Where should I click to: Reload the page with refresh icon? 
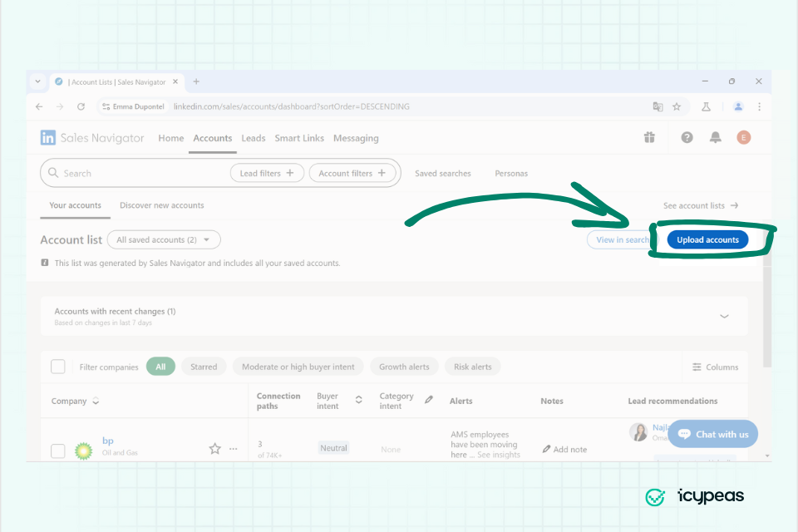click(81, 106)
